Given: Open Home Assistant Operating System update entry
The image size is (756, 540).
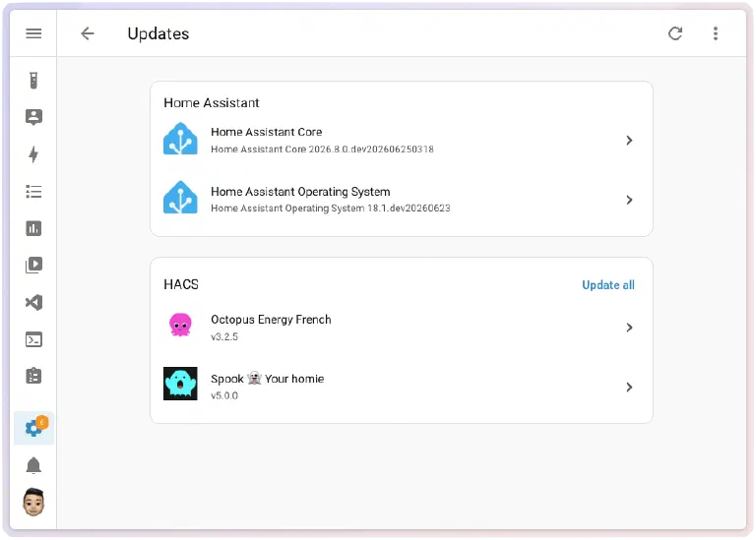Looking at the screenshot, I should (x=402, y=200).
